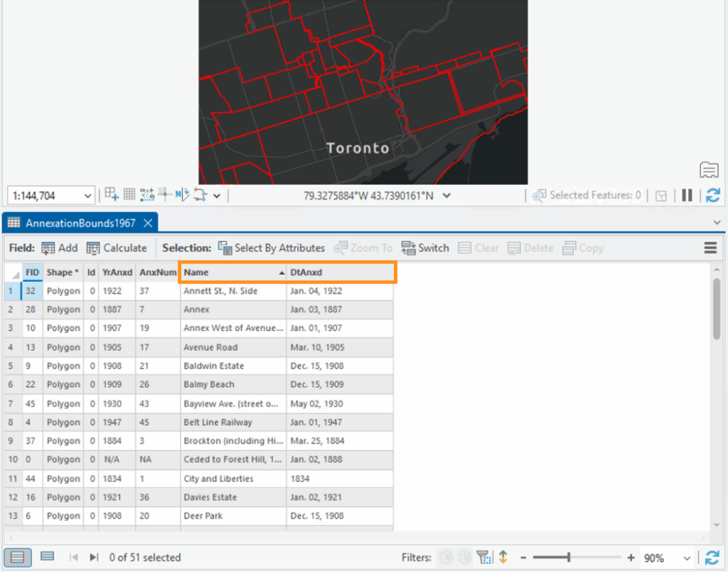Expand coordinate display format dropdown
Viewport: 728px width, 572px height.
point(446,195)
